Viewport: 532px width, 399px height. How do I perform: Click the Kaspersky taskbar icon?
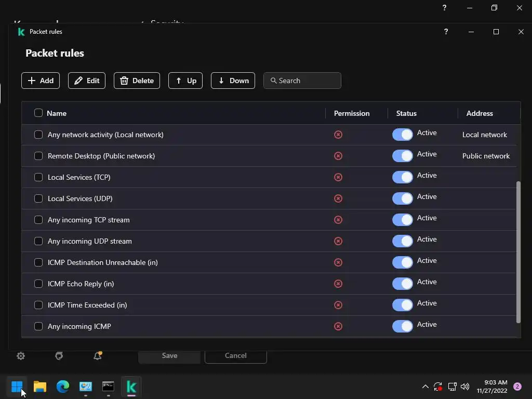131,387
